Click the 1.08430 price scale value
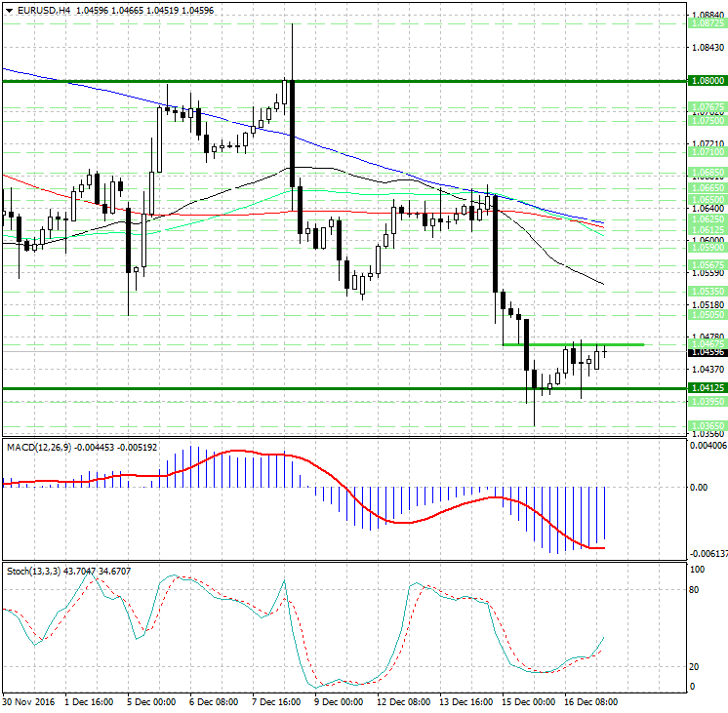The image size is (728, 713). click(x=708, y=48)
